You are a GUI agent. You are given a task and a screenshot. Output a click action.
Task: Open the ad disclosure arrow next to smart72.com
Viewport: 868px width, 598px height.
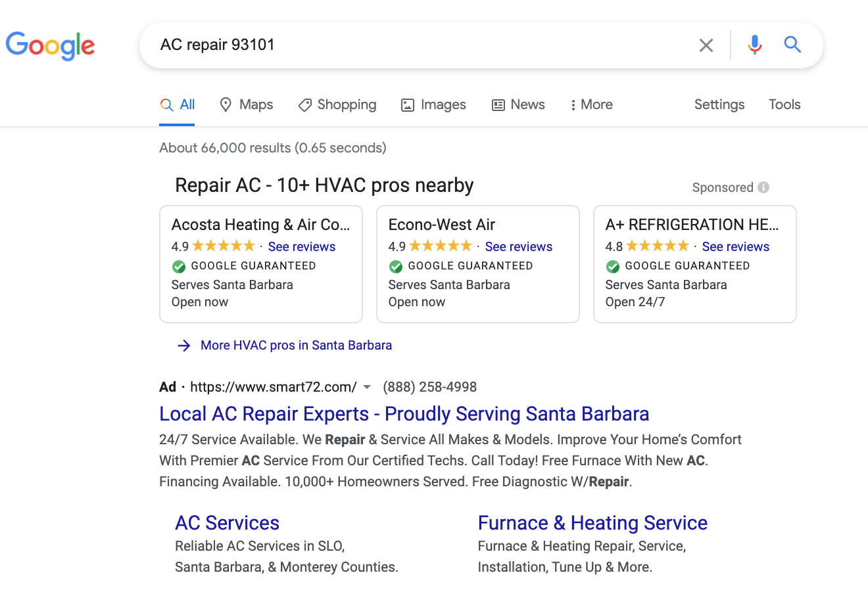coord(367,387)
